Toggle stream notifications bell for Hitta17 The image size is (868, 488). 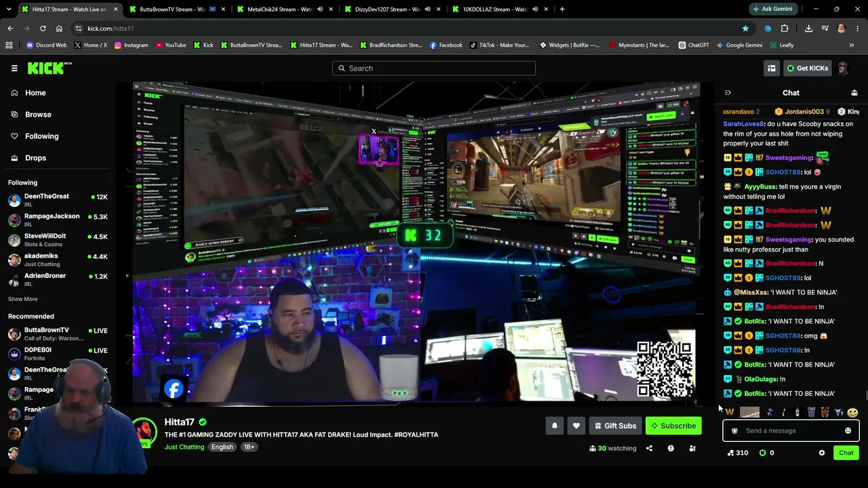(x=554, y=426)
